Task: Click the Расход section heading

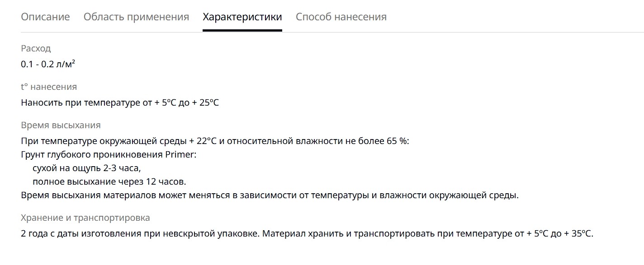Action: (x=36, y=48)
